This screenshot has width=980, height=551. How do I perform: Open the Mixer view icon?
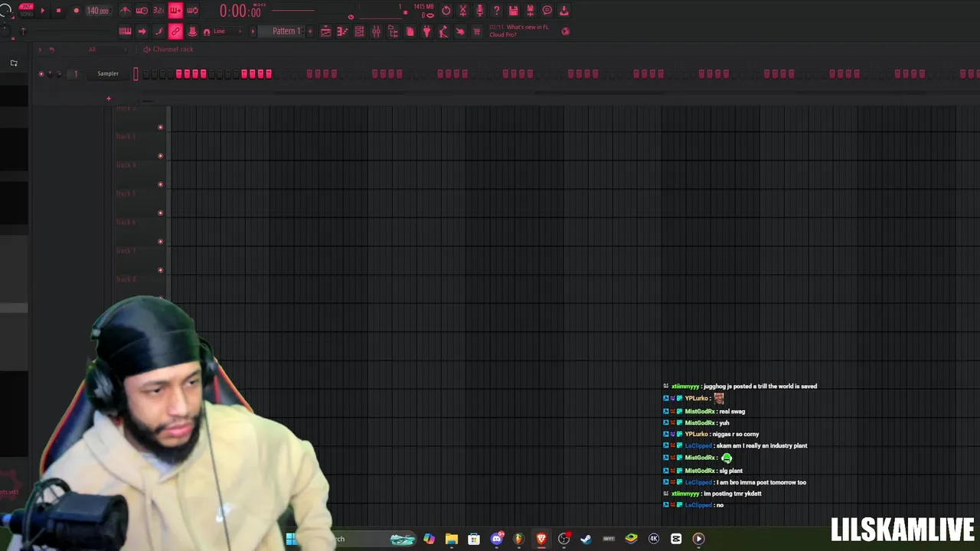[376, 31]
